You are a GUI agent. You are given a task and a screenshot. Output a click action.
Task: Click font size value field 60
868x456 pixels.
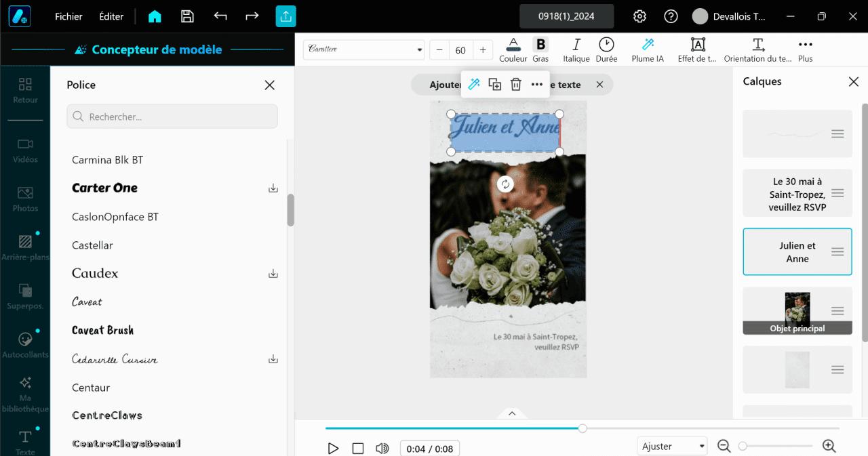coord(460,50)
